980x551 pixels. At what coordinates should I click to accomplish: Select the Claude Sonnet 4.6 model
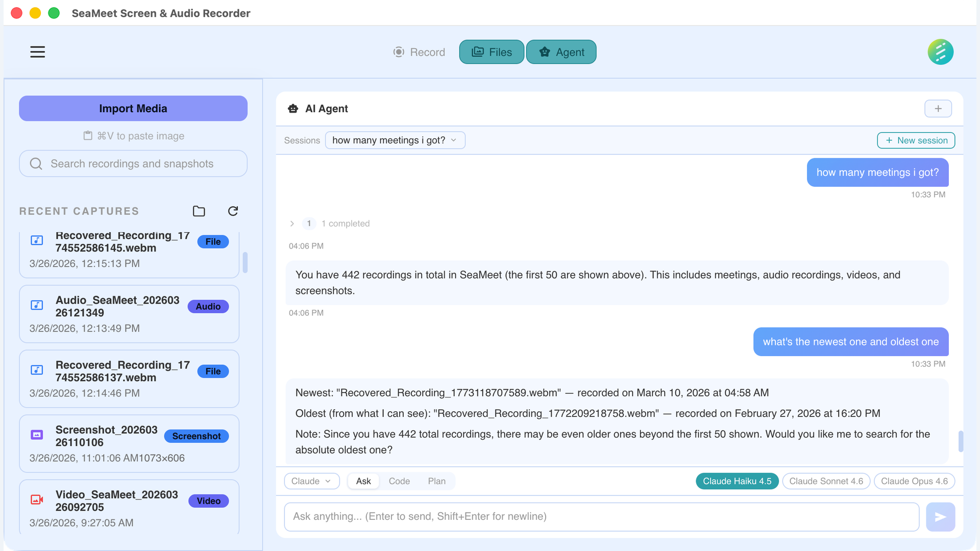pyautogui.click(x=826, y=481)
